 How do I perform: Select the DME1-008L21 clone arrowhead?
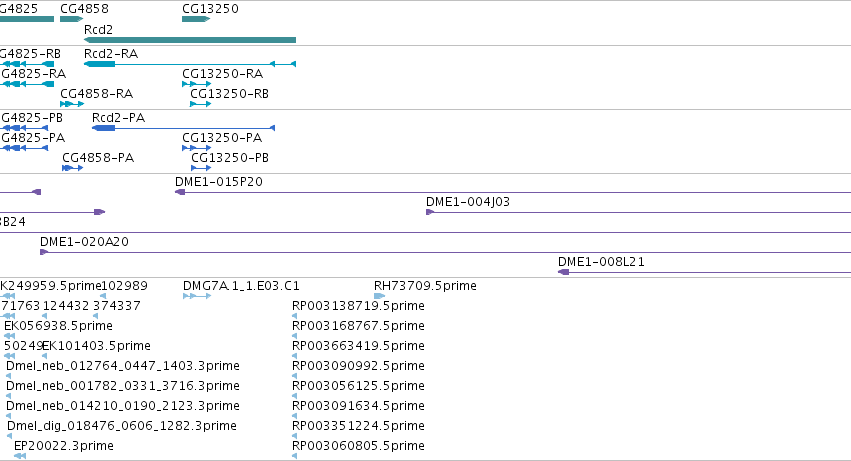(x=563, y=272)
